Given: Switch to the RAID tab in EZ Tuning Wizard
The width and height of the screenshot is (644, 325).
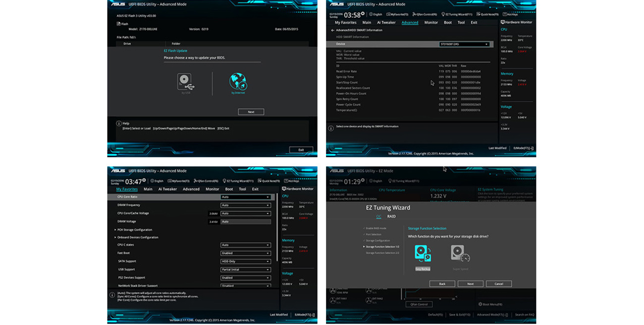Looking at the screenshot, I should (x=391, y=216).
